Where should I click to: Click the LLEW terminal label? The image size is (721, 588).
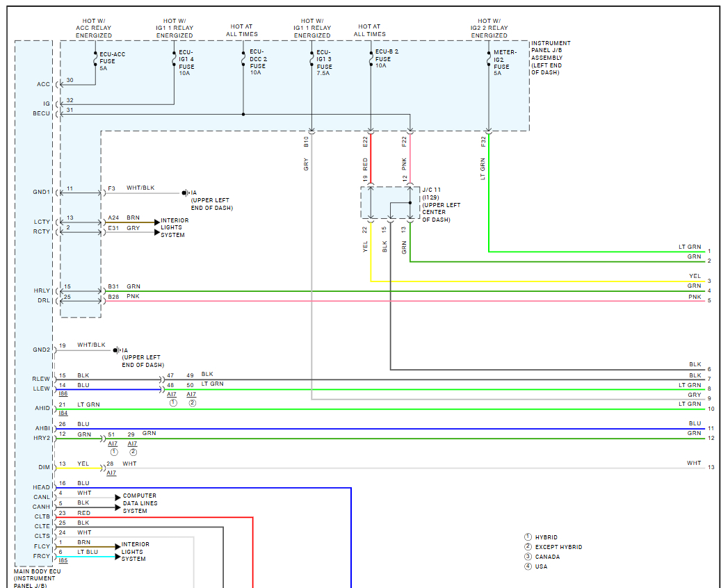[x=42, y=389]
